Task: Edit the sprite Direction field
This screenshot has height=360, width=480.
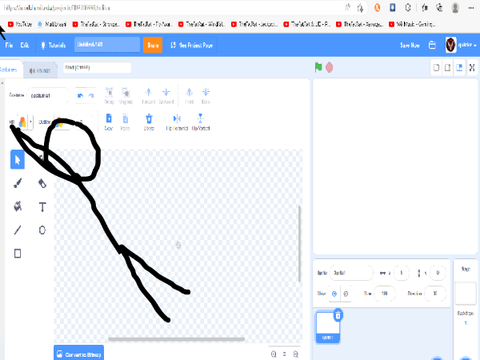Action: (435, 294)
